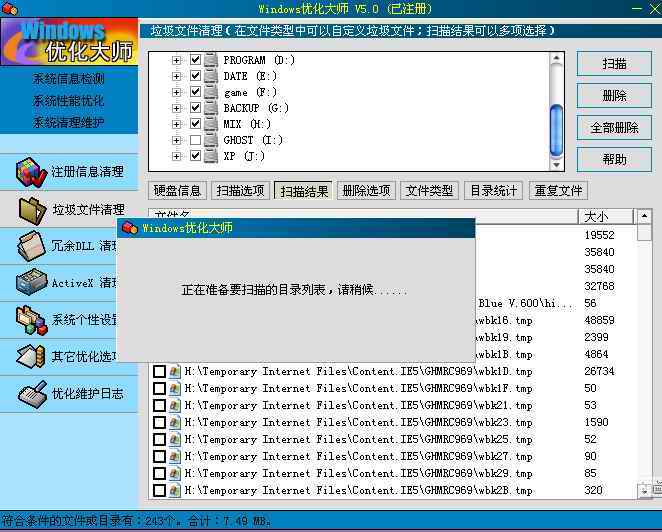The height and width of the screenshot is (532, 662).
Task: Expand the DATE (E:) tree node
Action: tap(176, 76)
